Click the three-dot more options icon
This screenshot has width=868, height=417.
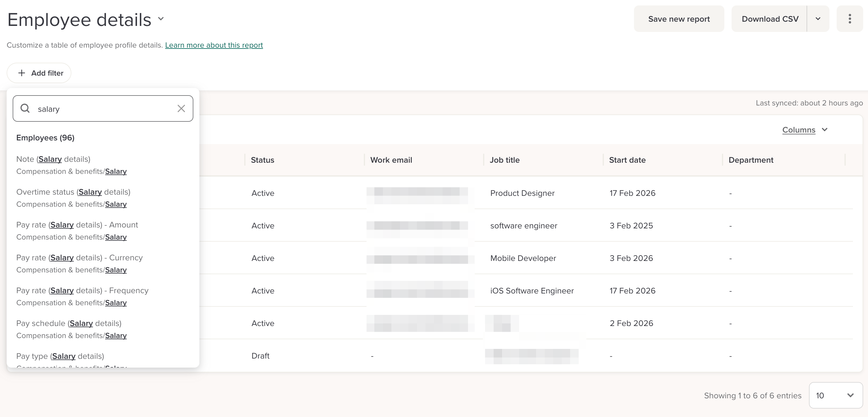click(x=849, y=19)
